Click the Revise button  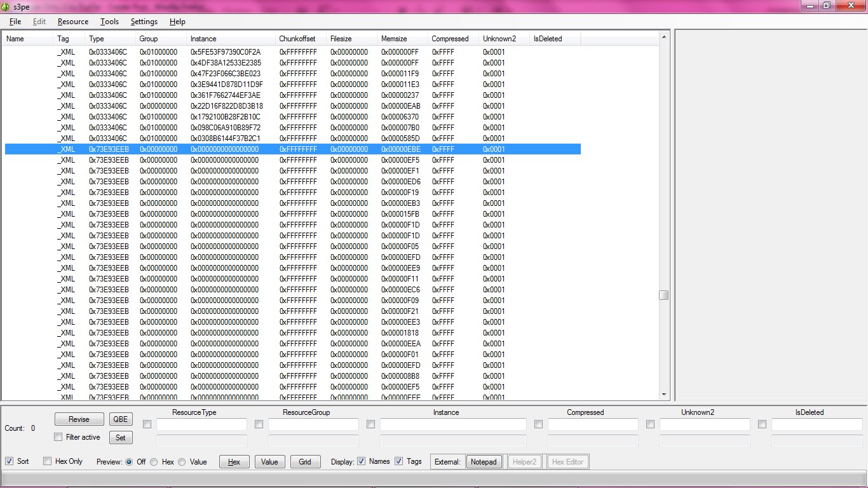(x=78, y=419)
